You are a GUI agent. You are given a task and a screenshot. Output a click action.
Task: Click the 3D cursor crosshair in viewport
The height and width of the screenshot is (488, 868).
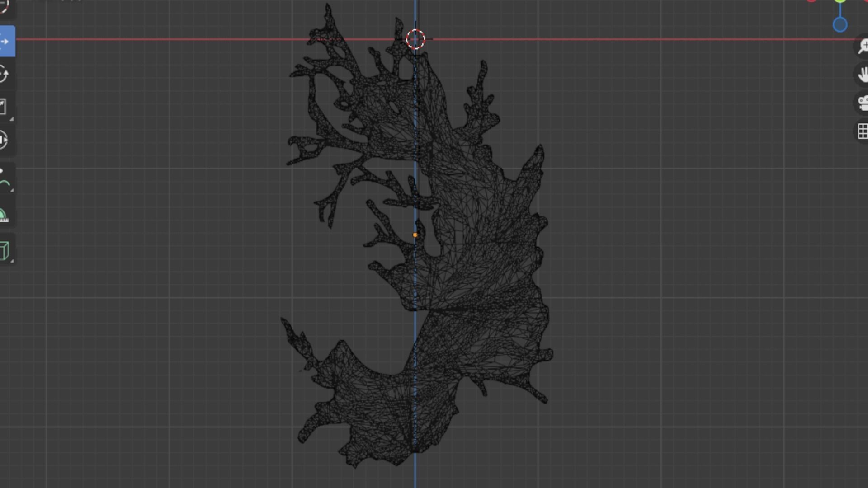pos(415,39)
